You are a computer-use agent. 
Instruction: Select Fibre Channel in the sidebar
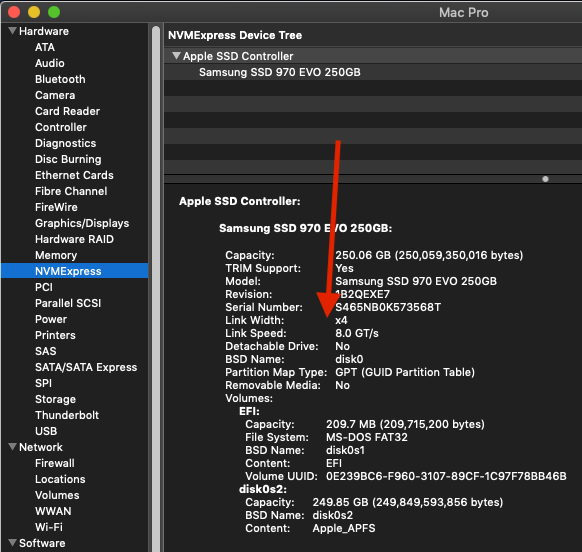tap(71, 191)
